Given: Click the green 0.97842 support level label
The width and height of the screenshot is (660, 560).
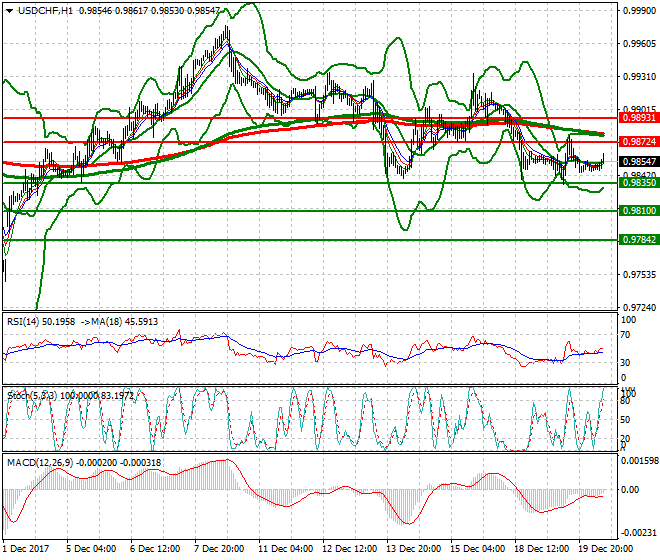Looking at the screenshot, I should click(x=636, y=240).
